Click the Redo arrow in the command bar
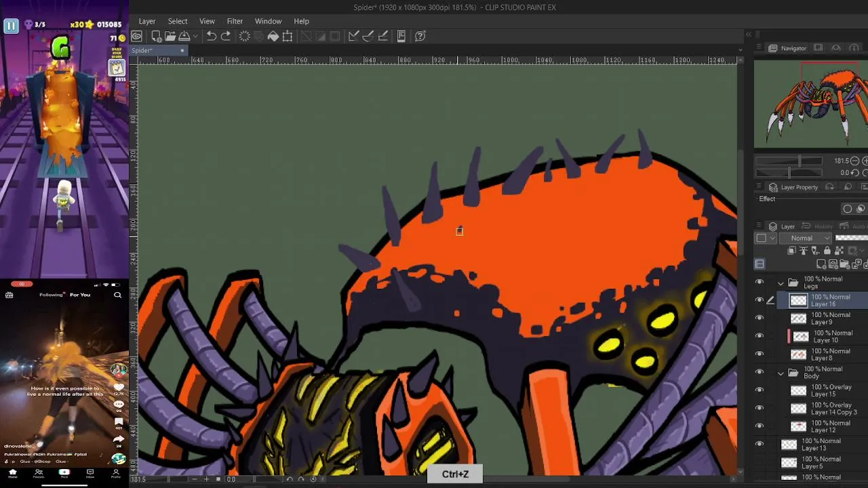 coord(226,36)
